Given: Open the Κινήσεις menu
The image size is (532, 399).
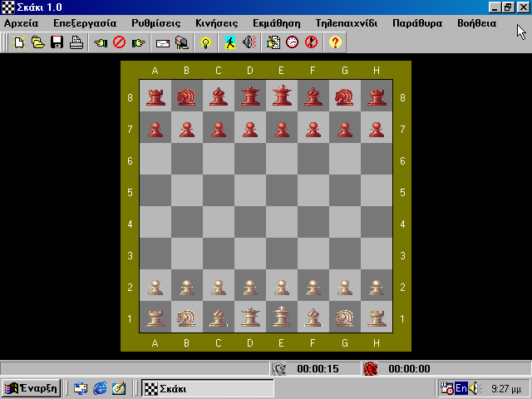Looking at the screenshot, I should click(x=216, y=23).
